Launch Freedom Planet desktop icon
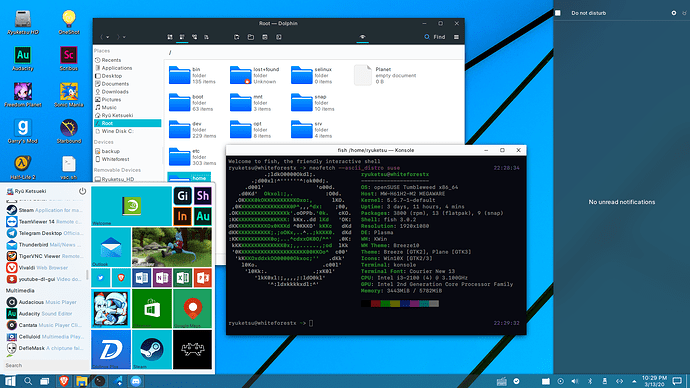 tap(22, 95)
